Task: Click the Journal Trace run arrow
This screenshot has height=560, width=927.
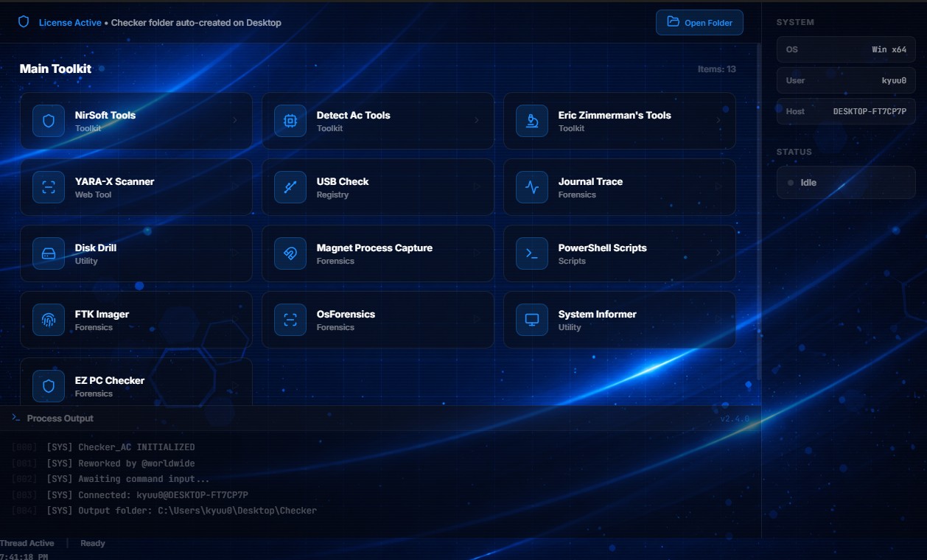Action: (718, 187)
